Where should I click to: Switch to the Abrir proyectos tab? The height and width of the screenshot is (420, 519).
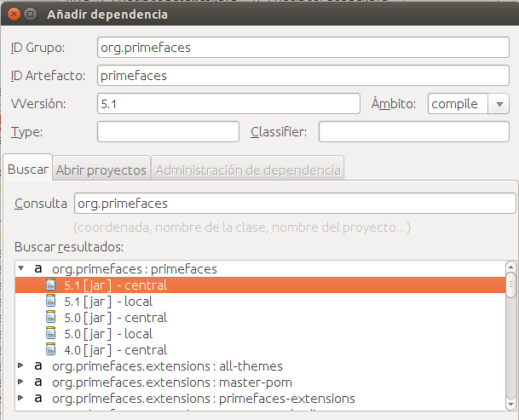[x=101, y=170]
